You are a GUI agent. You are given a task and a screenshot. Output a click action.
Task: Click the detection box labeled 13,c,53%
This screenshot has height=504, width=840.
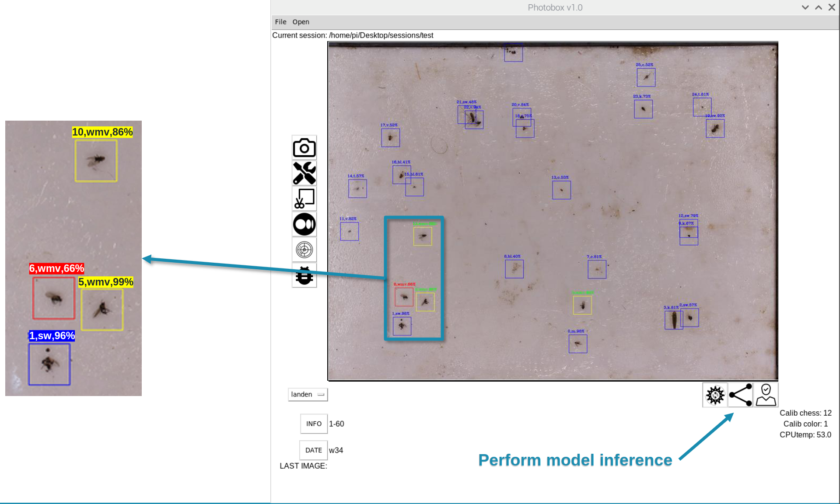click(x=561, y=190)
